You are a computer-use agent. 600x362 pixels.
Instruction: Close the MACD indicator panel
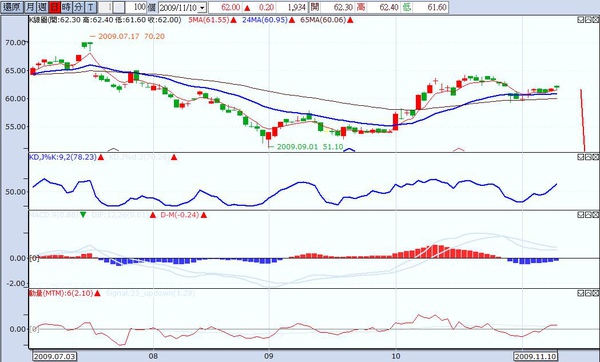(x=595, y=215)
